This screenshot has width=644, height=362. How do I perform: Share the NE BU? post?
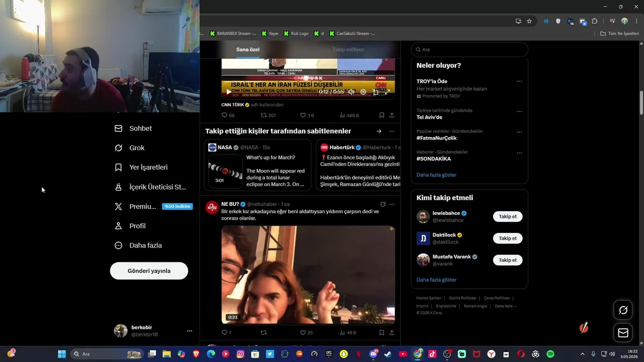392,332
